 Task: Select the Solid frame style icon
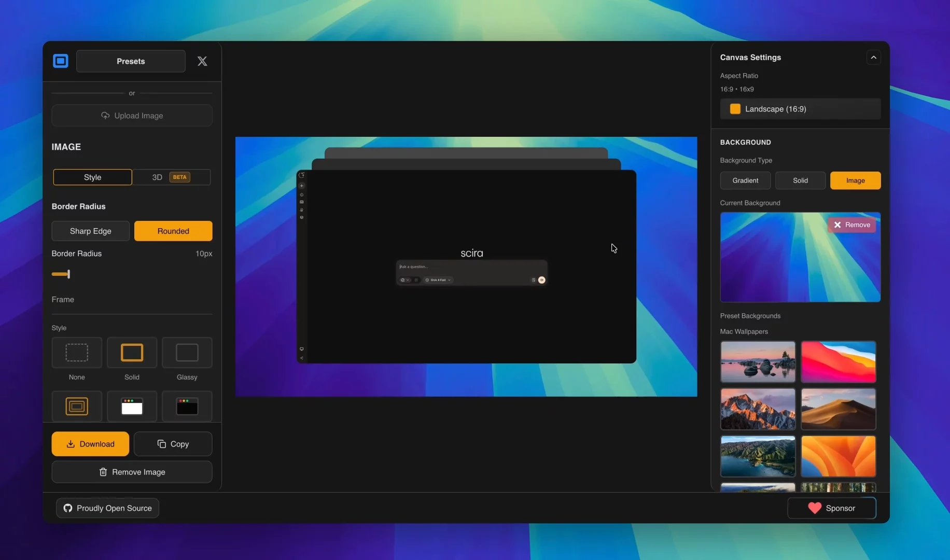(x=132, y=353)
